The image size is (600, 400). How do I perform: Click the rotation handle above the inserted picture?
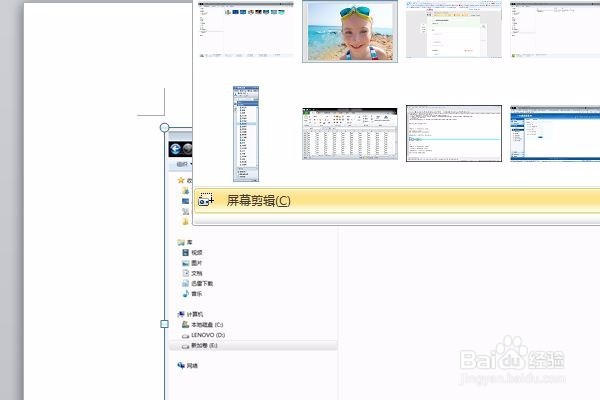point(165,127)
